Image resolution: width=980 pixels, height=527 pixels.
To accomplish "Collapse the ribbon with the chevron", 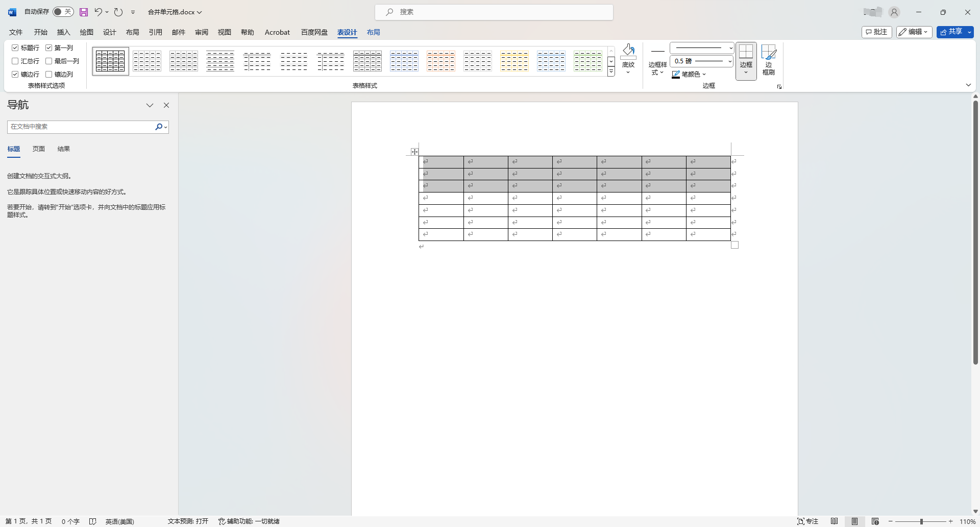I will (968, 85).
